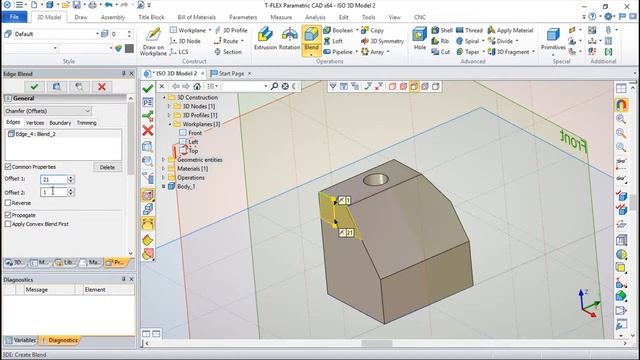The width and height of the screenshot is (640, 360).
Task: Click the Delete button
Action: point(107,167)
